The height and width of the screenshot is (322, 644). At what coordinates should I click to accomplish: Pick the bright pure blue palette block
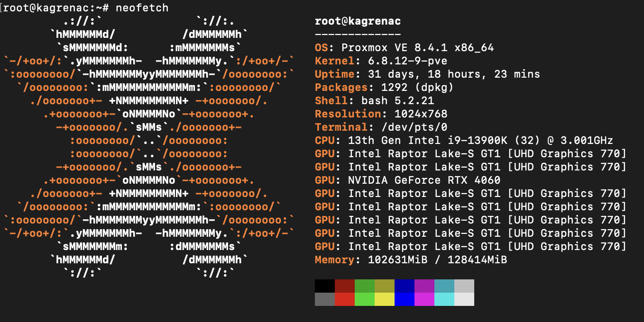pyautogui.click(x=405, y=299)
